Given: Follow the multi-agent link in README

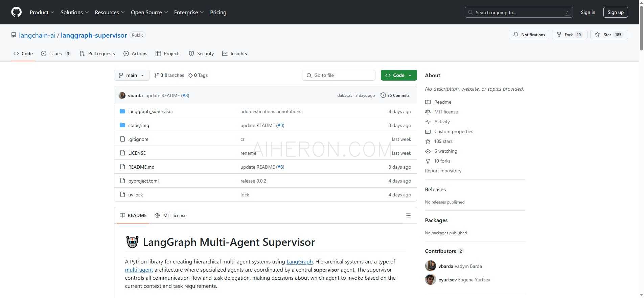Looking at the screenshot, I should (x=139, y=270).
